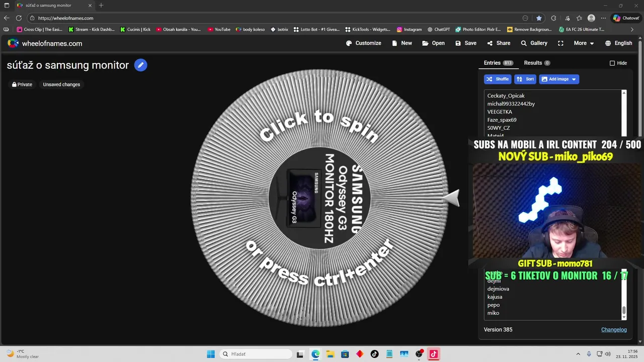
Task: Bookmark page with star icon
Action: pos(539,18)
